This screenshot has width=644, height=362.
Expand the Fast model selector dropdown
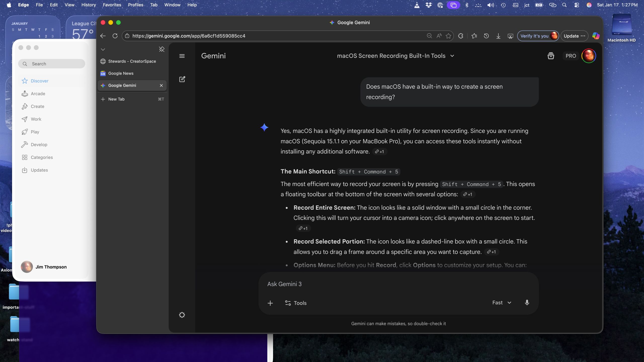click(x=502, y=303)
